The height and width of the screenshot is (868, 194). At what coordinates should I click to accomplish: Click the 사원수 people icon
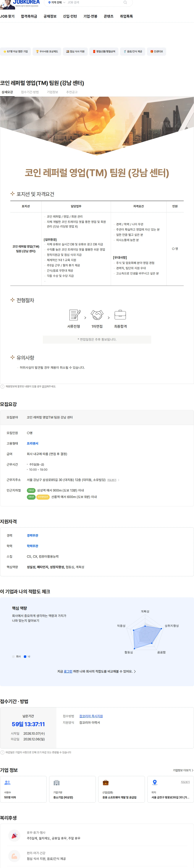7,782
